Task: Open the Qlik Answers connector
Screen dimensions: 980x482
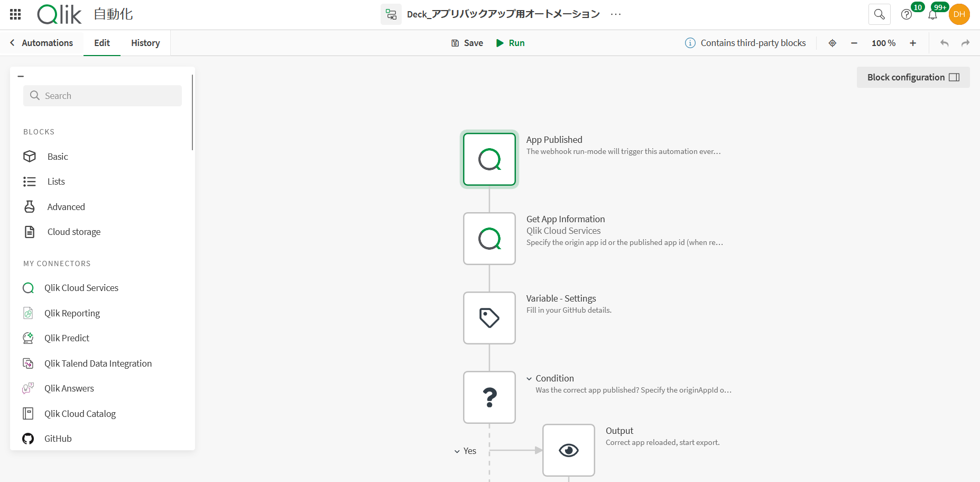Action: click(x=69, y=388)
